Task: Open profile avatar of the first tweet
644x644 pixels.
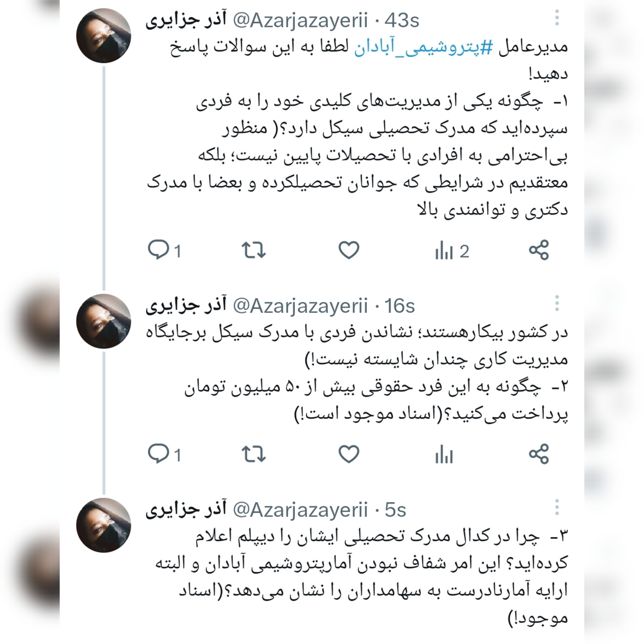Action: pyautogui.click(x=104, y=36)
